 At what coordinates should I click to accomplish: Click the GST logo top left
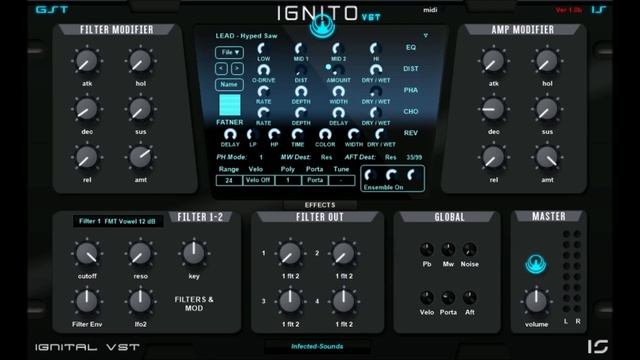(52, 9)
